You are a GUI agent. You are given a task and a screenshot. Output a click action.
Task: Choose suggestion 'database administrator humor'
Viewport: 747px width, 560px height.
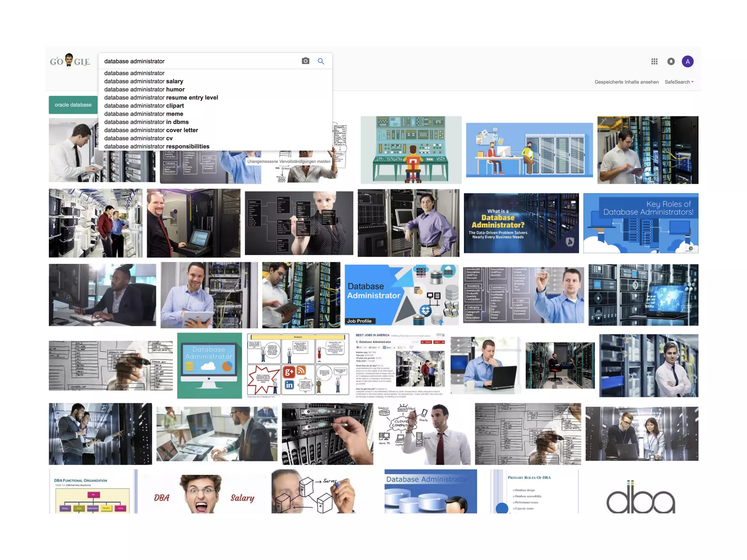click(x=144, y=89)
